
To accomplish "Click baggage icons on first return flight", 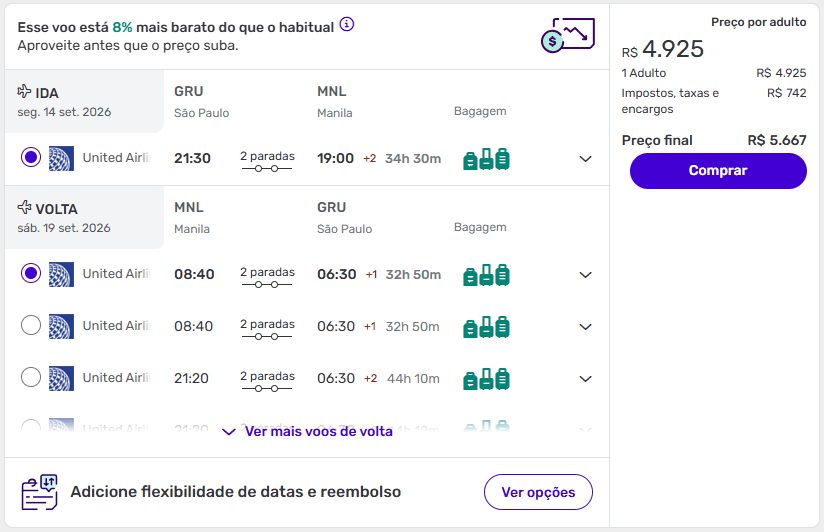I will click(487, 274).
